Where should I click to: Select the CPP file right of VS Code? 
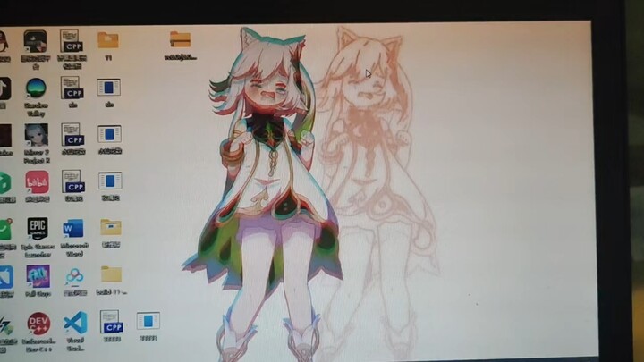click(111, 322)
